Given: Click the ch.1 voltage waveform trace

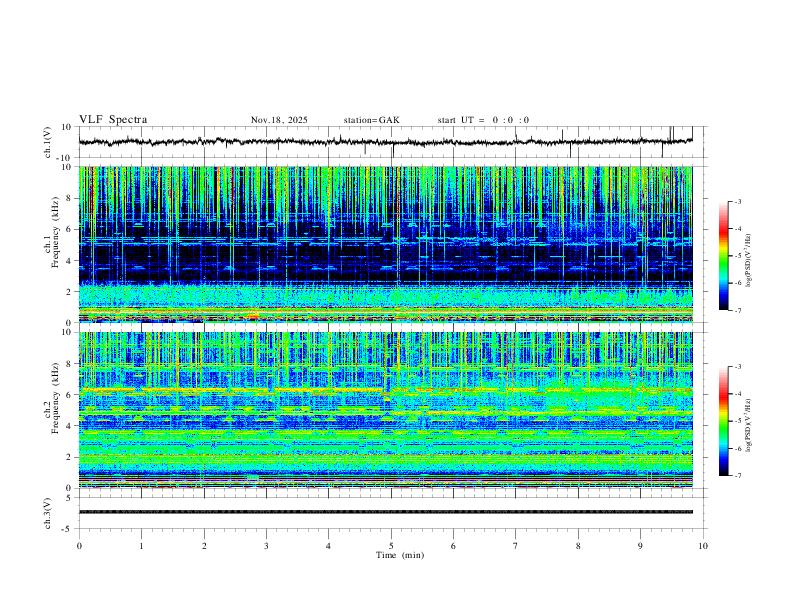Looking at the screenshot, I should [x=385, y=142].
